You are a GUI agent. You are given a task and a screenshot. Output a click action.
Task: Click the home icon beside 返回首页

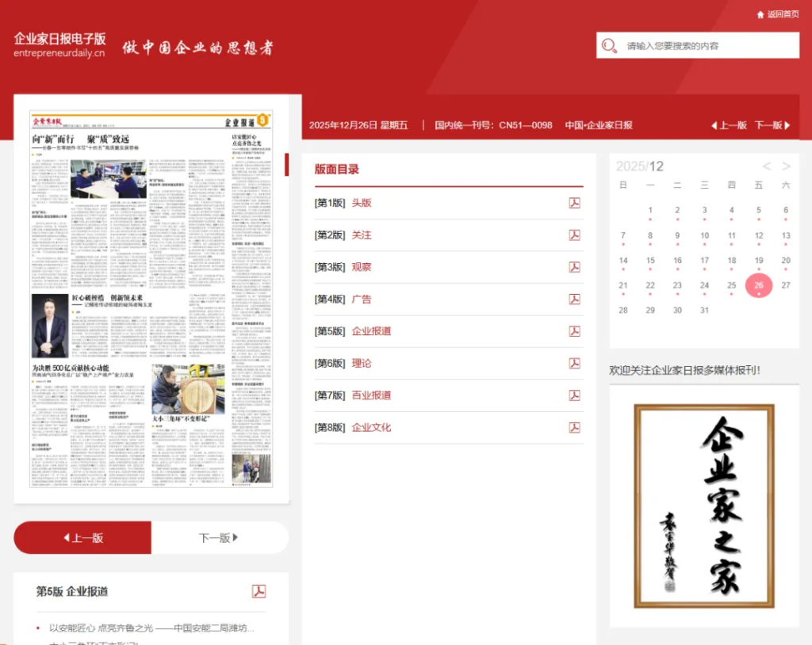760,14
